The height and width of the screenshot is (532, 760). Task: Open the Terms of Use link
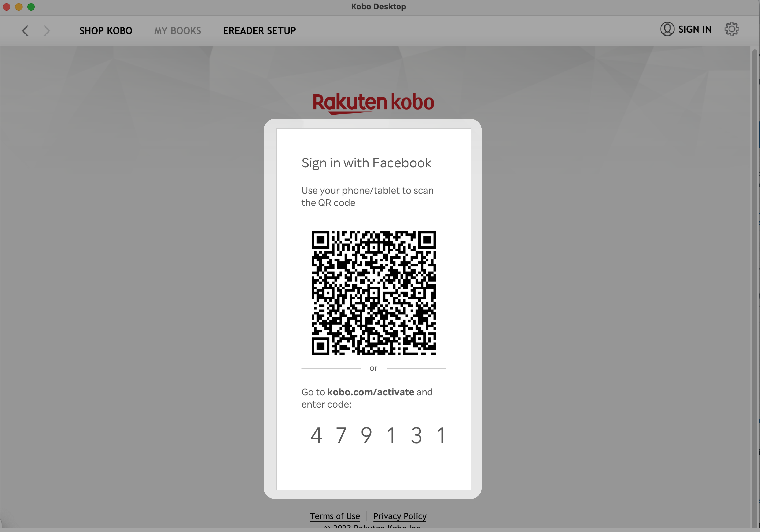(335, 516)
